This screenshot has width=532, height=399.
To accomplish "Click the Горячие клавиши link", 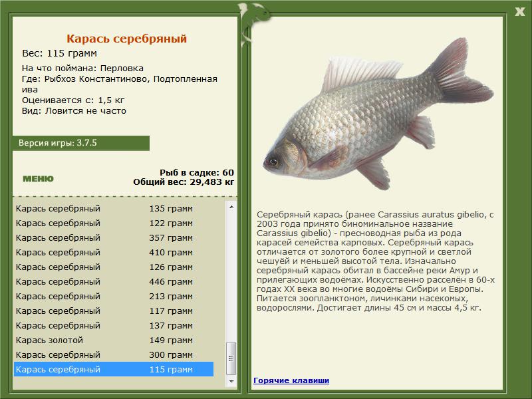I will coord(291,380).
